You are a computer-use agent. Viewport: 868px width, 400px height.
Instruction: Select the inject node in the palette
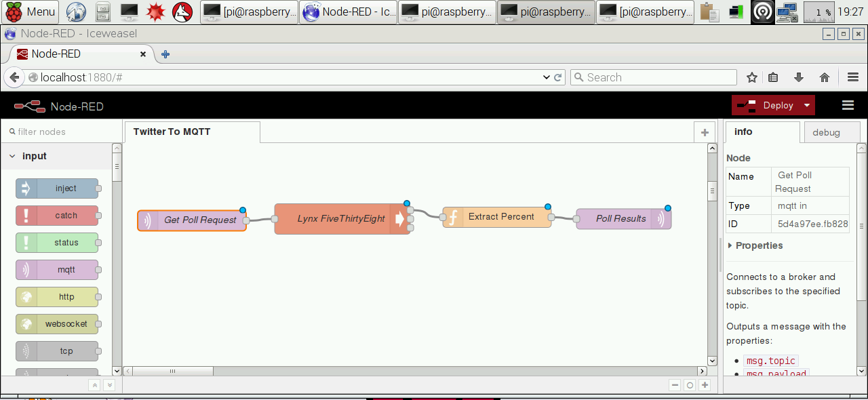pyautogui.click(x=57, y=188)
